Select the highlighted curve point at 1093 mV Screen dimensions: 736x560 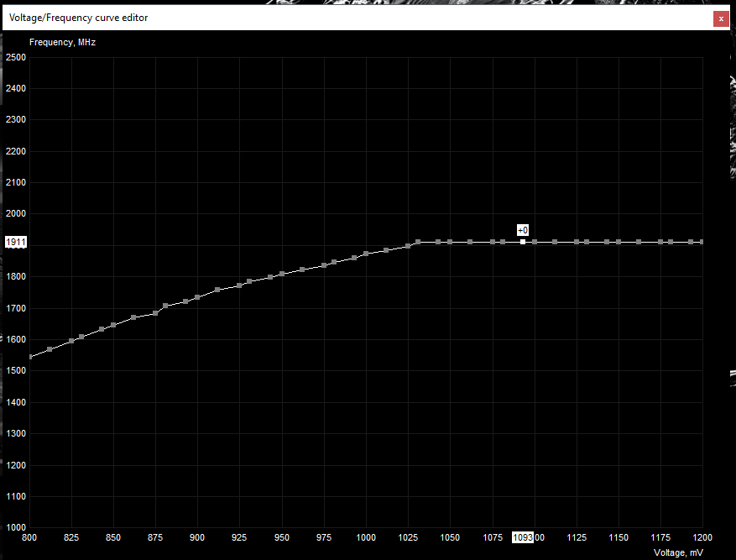(523, 242)
